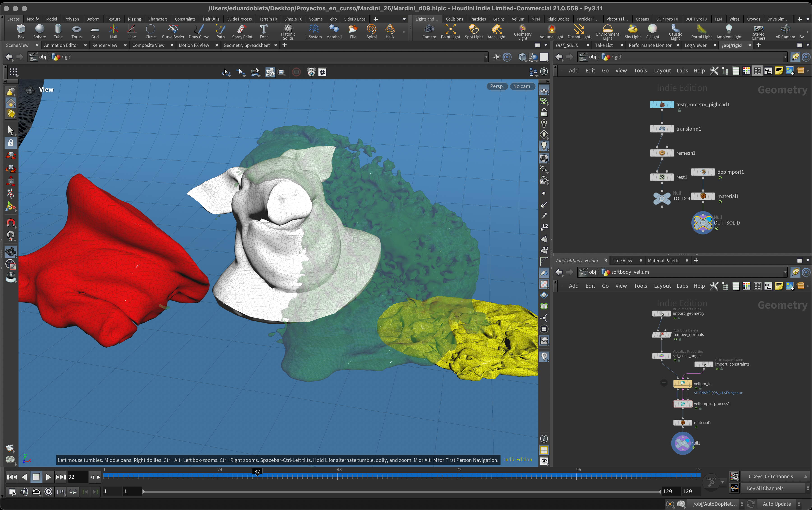Image resolution: width=812 pixels, height=510 pixels.
Task: Toggle viewport lock icon on display toolbar
Action: (544, 112)
